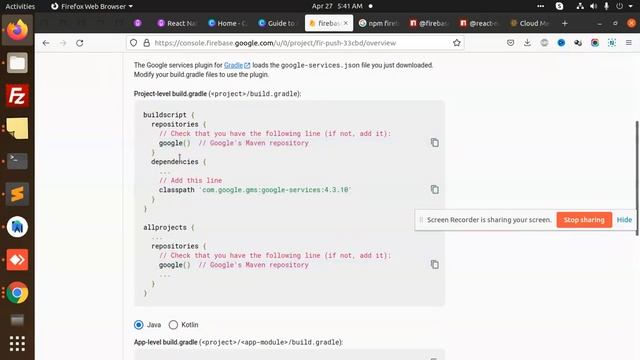
Task: Switch to the Home tab
Action: pyautogui.click(x=228, y=24)
